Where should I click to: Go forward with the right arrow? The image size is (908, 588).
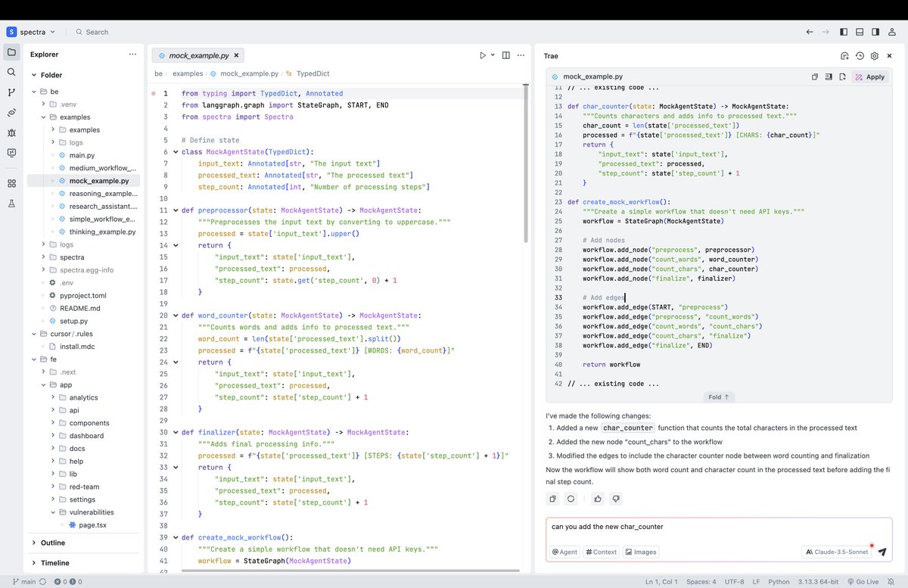pos(826,32)
